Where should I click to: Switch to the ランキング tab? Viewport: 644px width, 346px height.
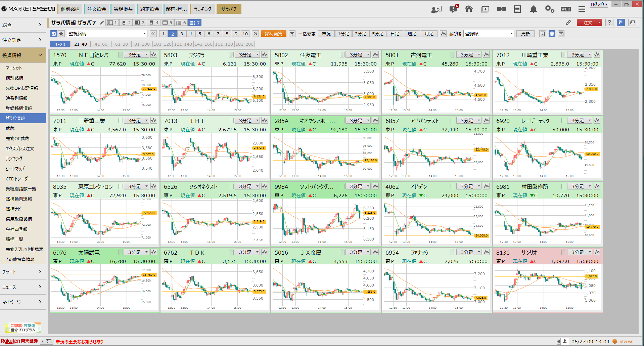(x=202, y=9)
